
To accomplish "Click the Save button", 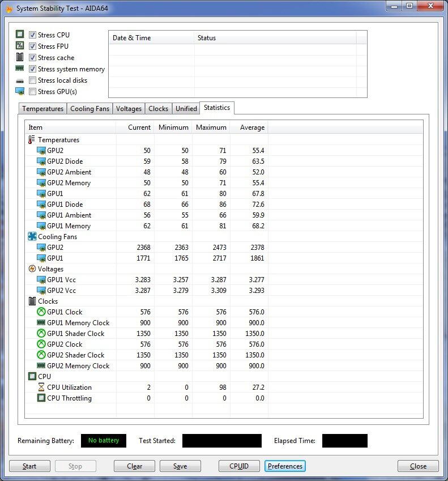I will click(180, 466).
